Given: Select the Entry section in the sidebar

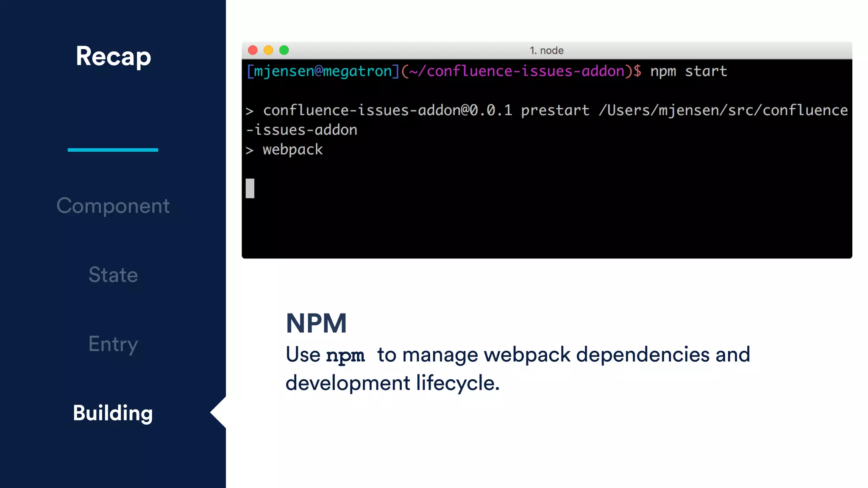Looking at the screenshot, I should click(x=113, y=344).
